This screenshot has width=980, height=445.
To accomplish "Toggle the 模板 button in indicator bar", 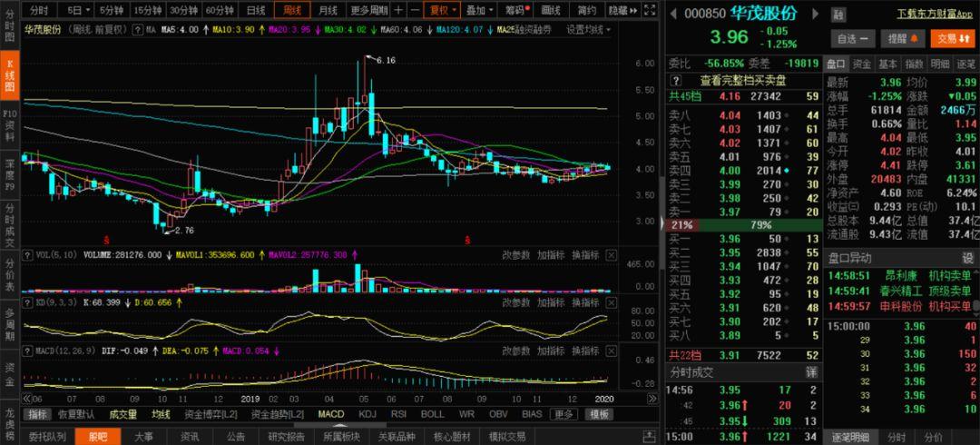I will coord(599,414).
